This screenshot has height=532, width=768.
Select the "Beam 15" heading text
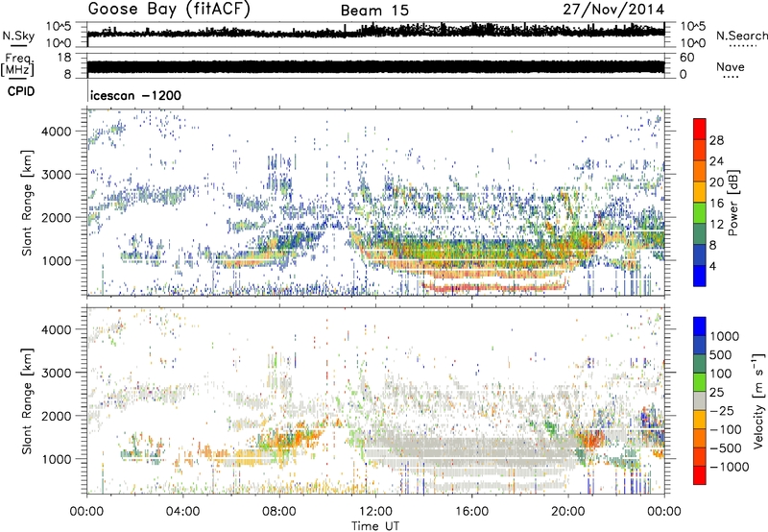click(374, 11)
